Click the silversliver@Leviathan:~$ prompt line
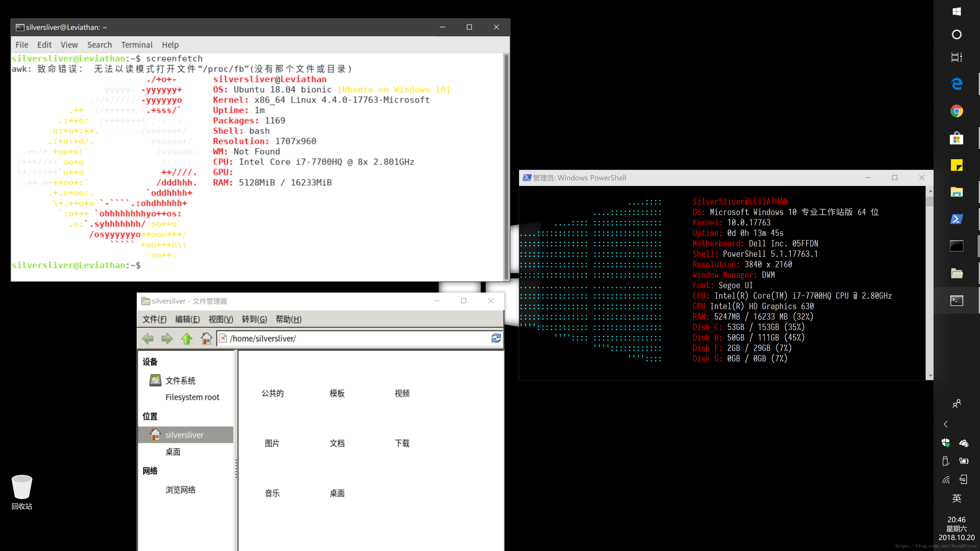980x551 pixels. tap(76, 265)
